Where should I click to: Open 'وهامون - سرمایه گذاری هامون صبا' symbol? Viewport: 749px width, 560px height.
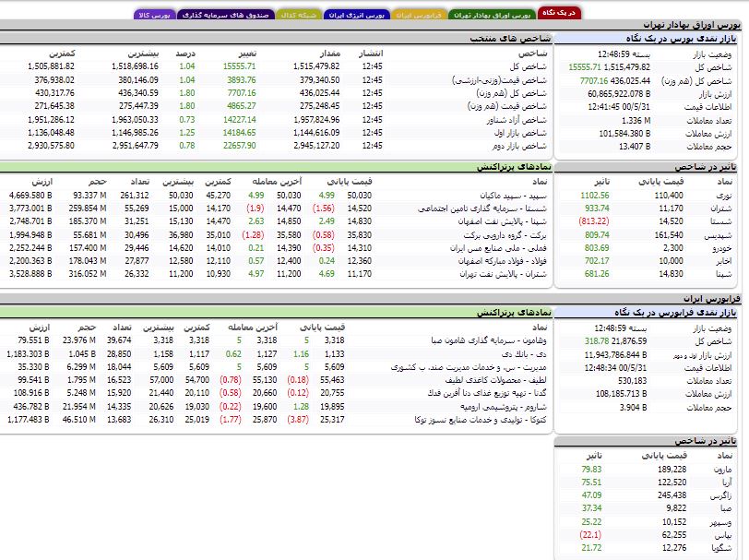pos(489,340)
